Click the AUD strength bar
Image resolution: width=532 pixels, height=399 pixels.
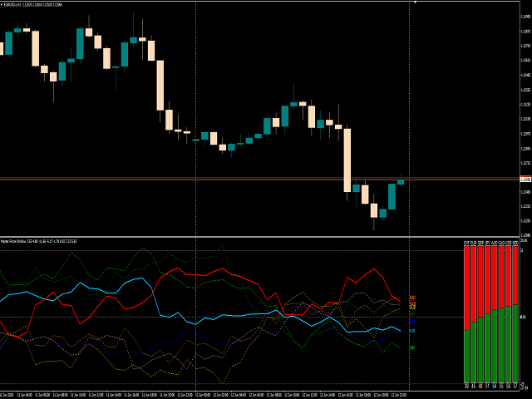pyautogui.click(x=495, y=314)
